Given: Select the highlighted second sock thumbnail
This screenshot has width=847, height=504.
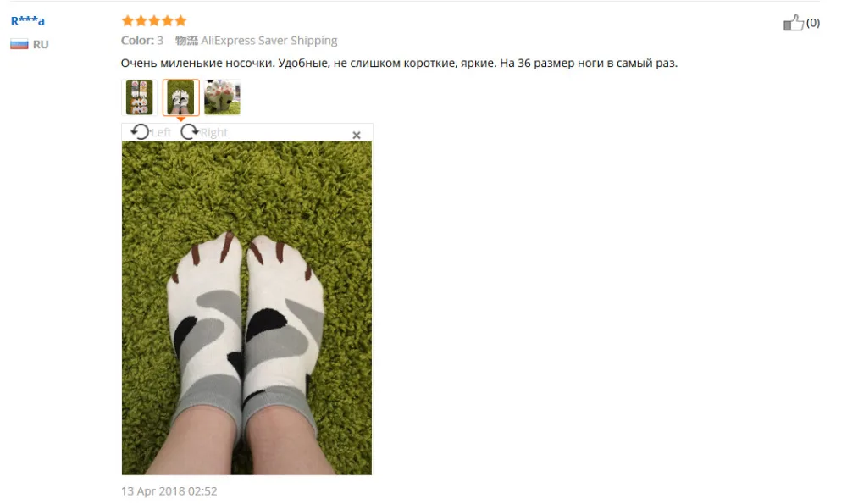Looking at the screenshot, I should (181, 97).
